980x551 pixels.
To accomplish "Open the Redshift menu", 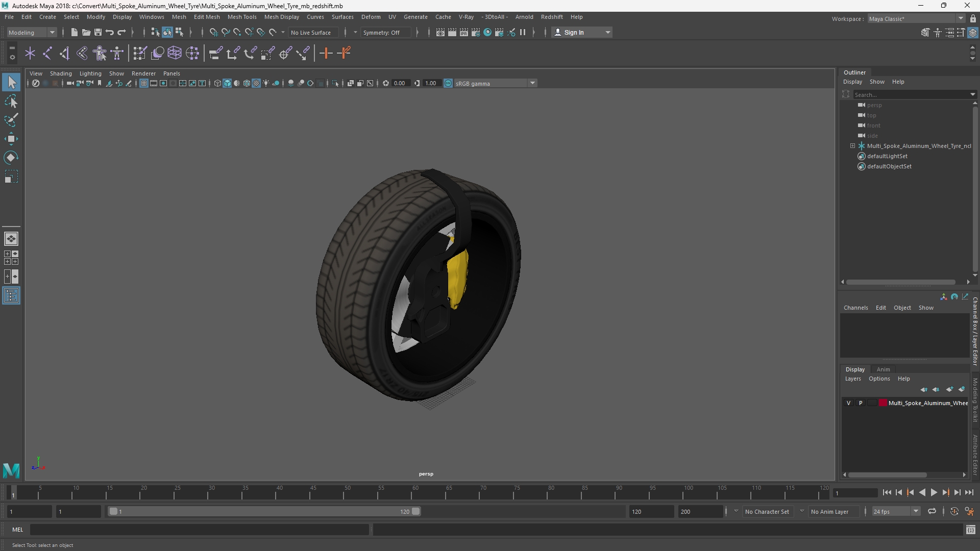I will pos(552,17).
